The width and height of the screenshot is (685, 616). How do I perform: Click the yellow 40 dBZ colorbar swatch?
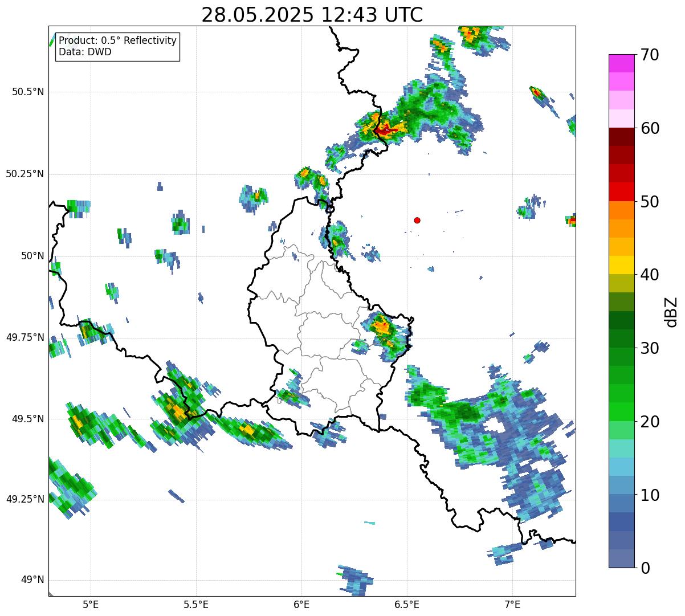pyautogui.click(x=621, y=266)
